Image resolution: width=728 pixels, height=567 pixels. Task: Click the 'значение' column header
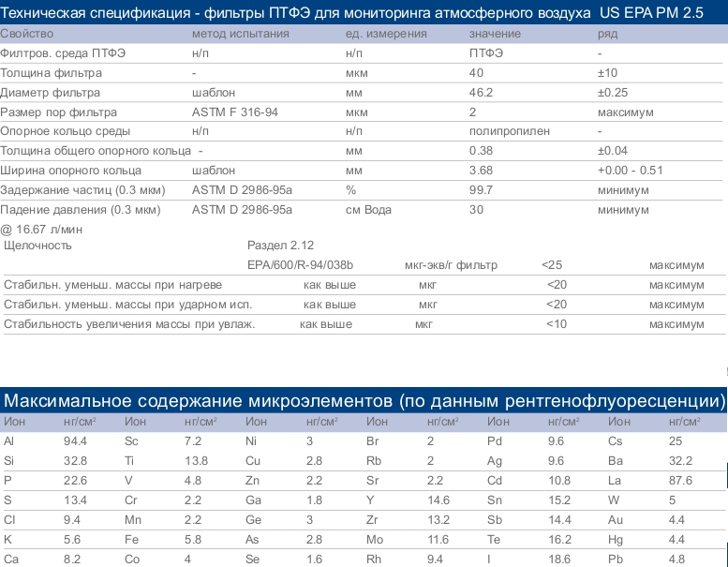[495, 34]
